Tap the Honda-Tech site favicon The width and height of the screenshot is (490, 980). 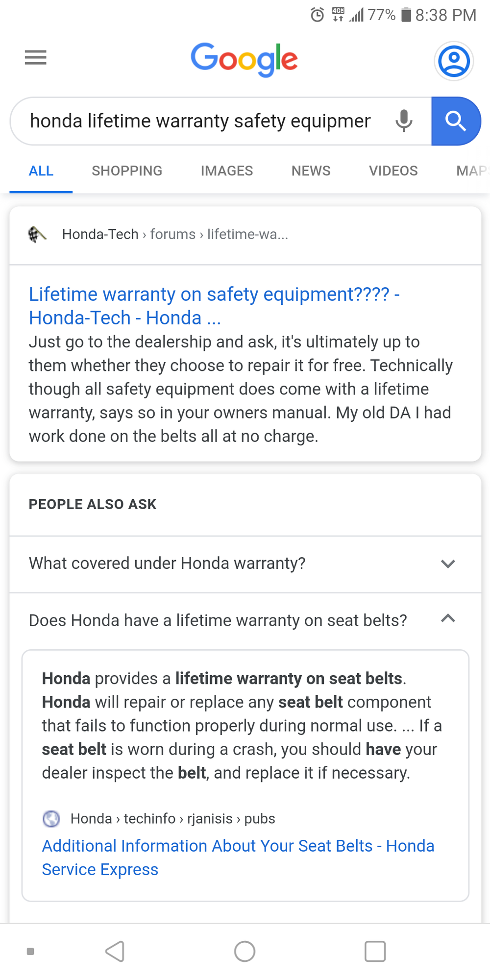[37, 235]
